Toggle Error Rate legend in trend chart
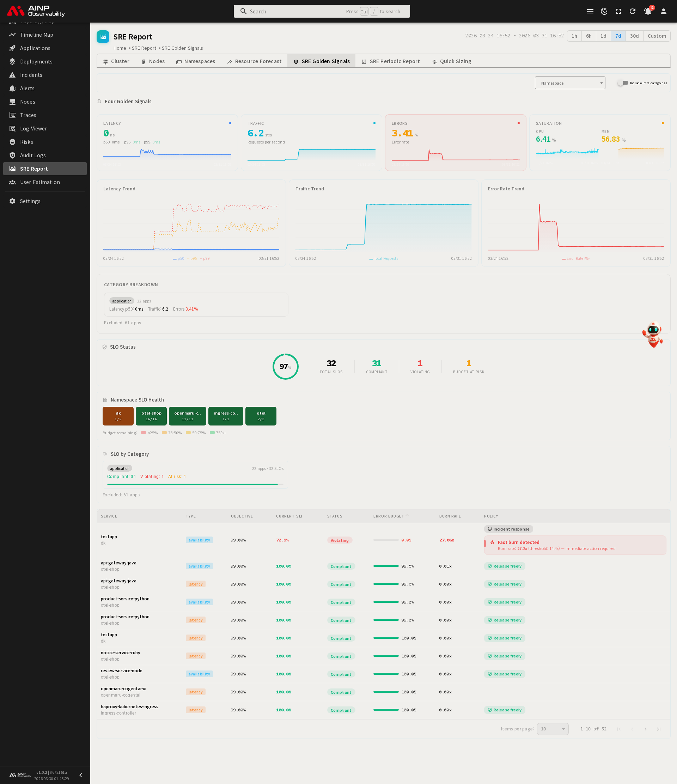Screen dimensions: 677x784 (575, 258)
